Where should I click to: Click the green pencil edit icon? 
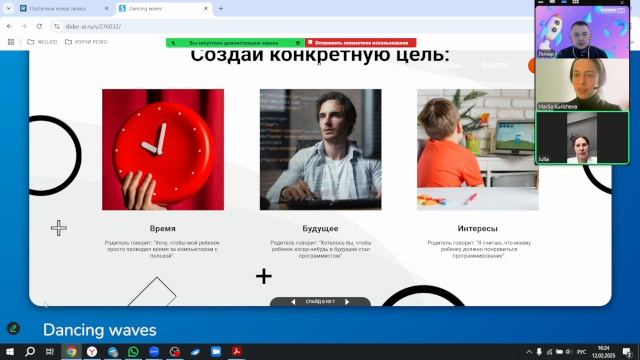coord(13,328)
